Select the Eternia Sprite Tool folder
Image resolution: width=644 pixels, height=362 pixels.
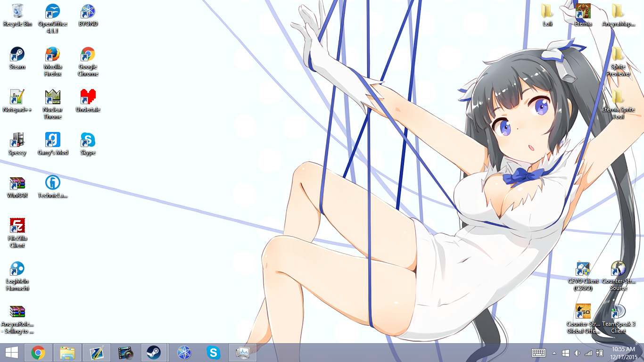[618, 104]
